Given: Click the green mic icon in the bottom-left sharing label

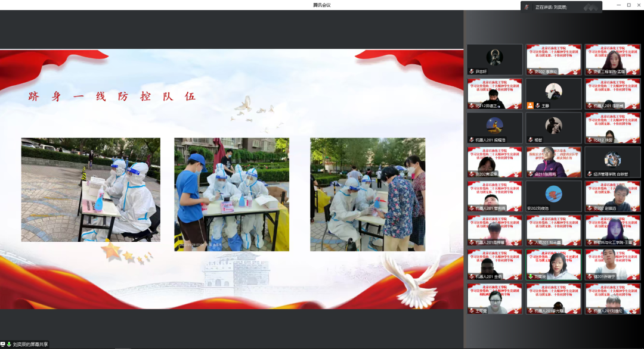Looking at the screenshot, I should [9, 344].
